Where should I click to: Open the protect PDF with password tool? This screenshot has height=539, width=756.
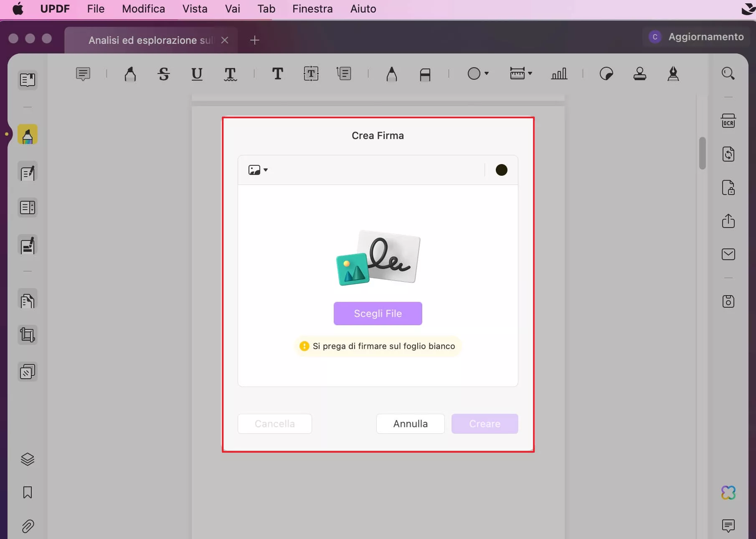[728, 187]
